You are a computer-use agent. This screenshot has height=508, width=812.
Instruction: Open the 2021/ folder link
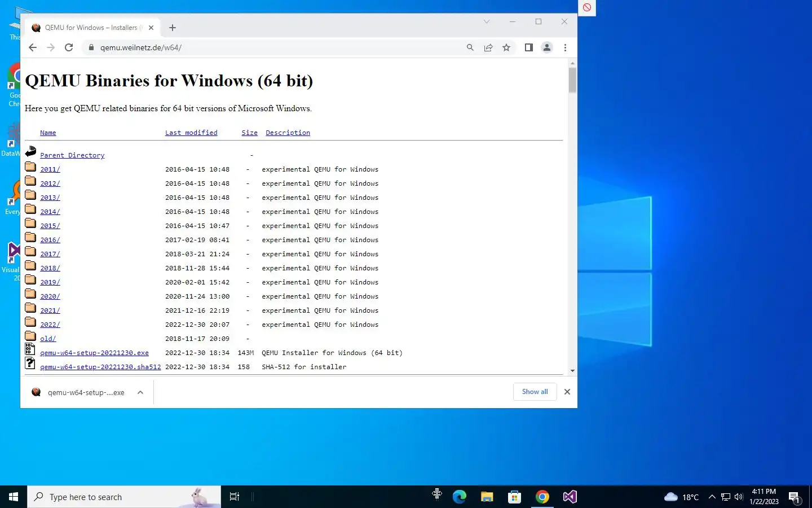50,310
